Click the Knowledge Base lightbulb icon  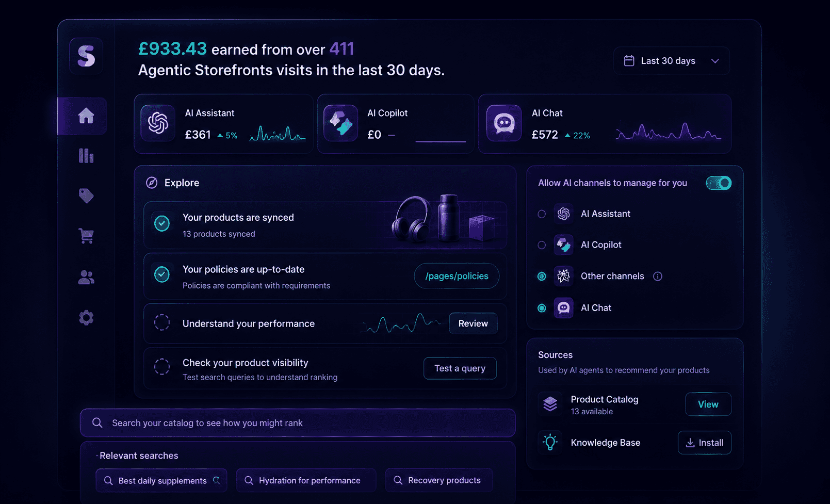coord(550,442)
